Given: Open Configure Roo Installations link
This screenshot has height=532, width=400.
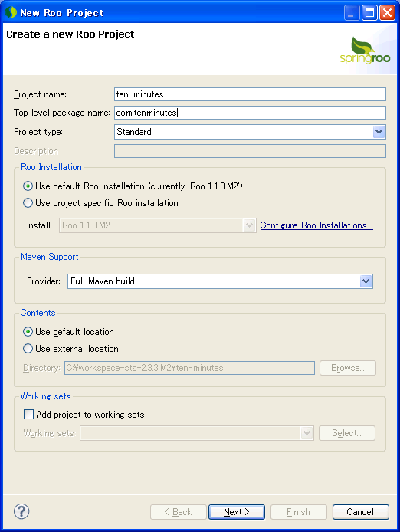Looking at the screenshot, I should pos(316,225).
